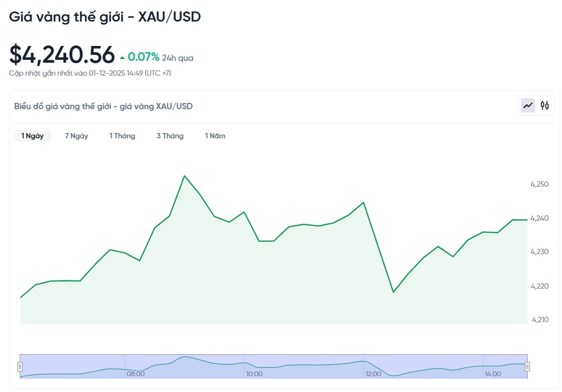
Task: Click the 14:00 marker on the navigator
Action: (x=493, y=374)
